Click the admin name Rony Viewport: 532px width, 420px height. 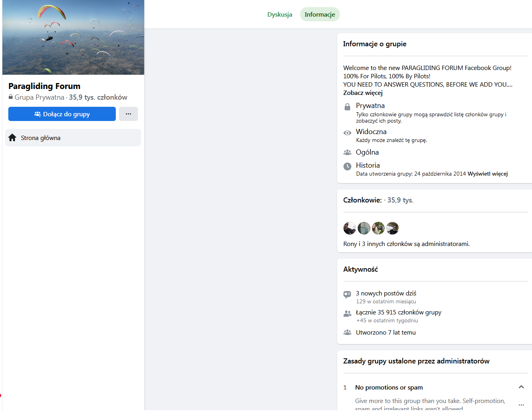coord(350,244)
